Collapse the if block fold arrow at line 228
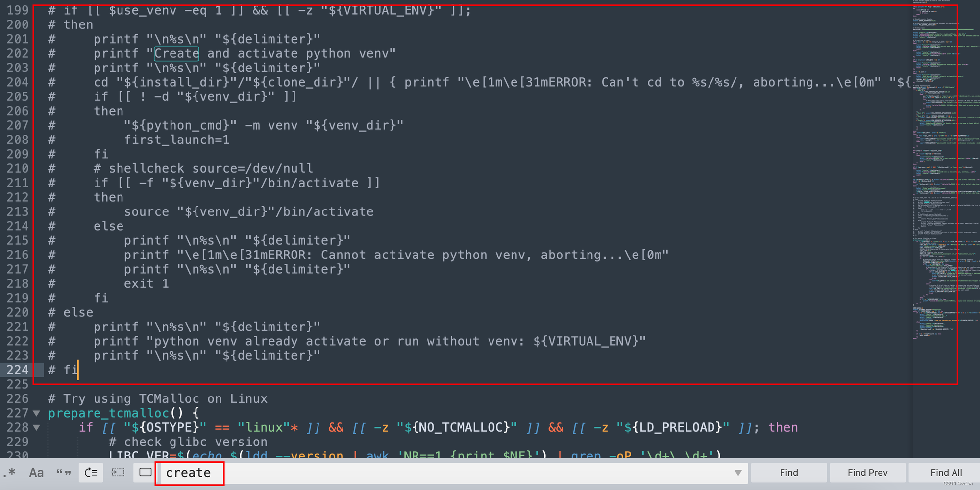 coord(36,427)
